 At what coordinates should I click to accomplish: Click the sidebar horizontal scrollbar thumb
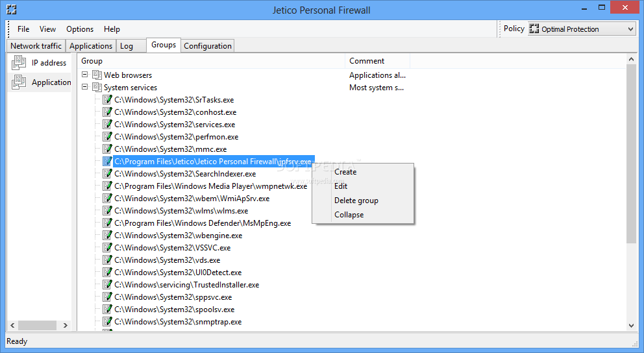click(38, 325)
